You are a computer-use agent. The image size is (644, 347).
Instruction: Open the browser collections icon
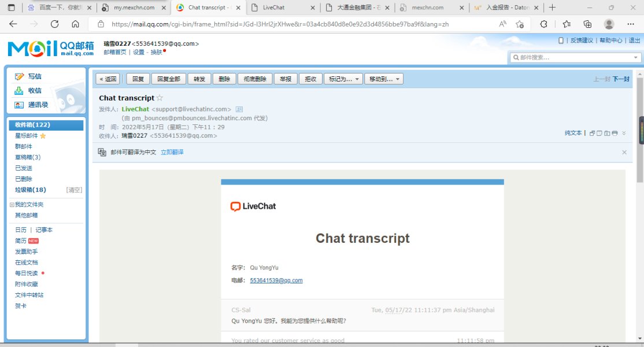[587, 24]
